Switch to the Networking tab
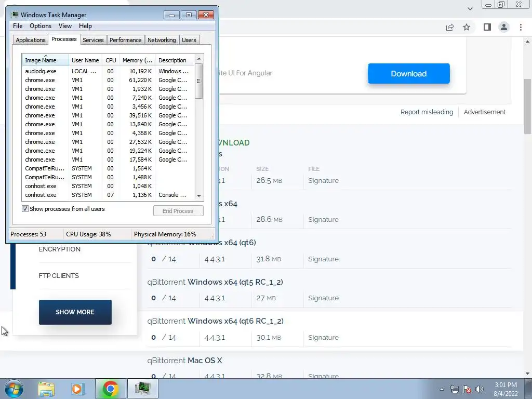Viewport: 532px width, 399px height. tap(162, 40)
